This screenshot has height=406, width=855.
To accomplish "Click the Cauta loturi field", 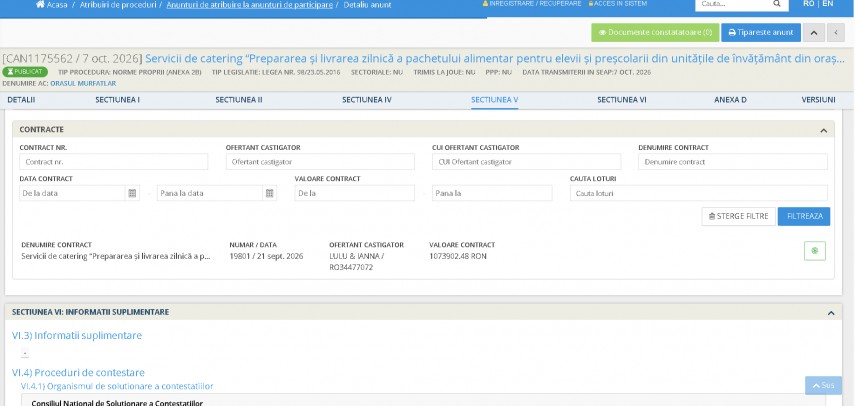I will (x=699, y=193).
